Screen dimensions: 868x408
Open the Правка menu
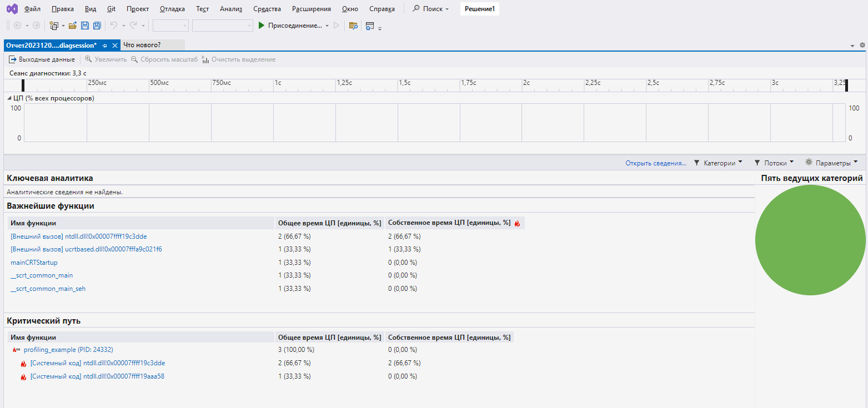click(x=62, y=9)
